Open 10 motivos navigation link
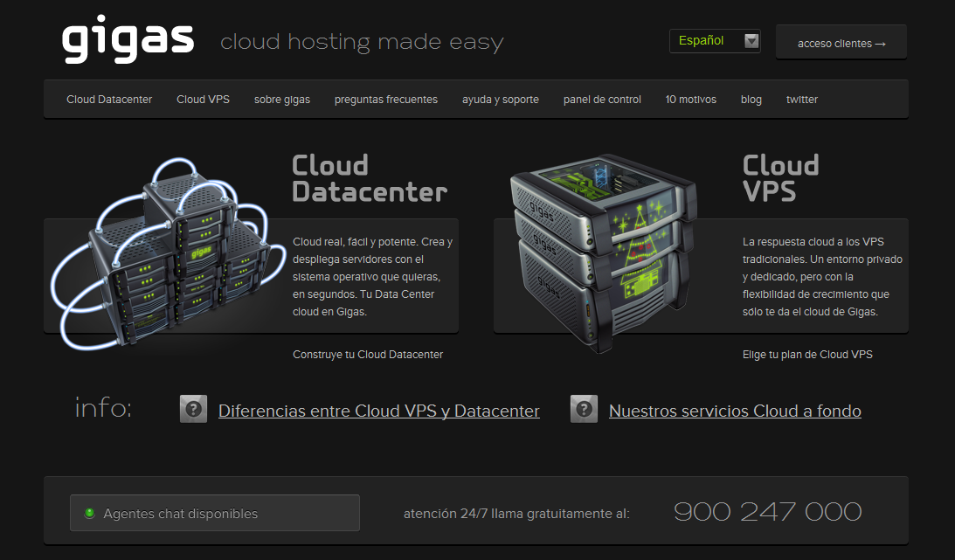The width and height of the screenshot is (955, 560). coord(690,100)
